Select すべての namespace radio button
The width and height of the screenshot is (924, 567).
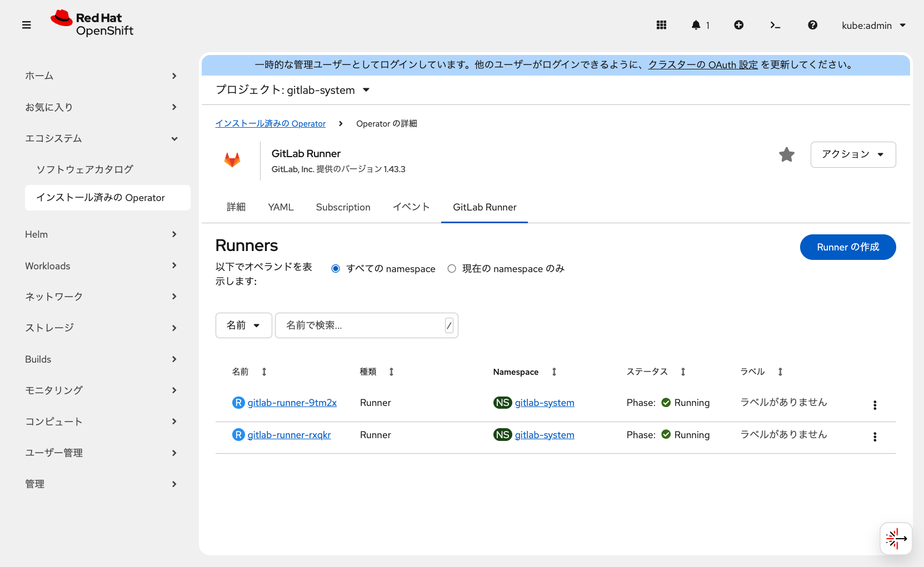335,268
